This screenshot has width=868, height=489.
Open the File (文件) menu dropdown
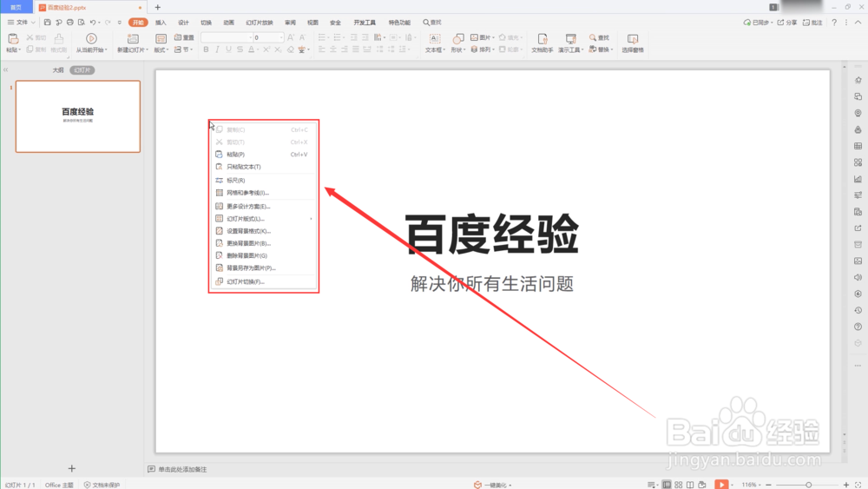(x=21, y=23)
